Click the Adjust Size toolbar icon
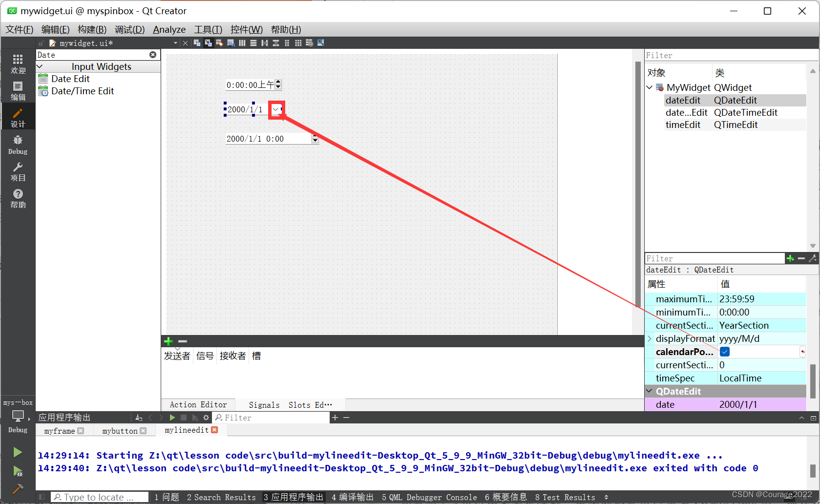This screenshot has width=820, height=504. click(320, 43)
